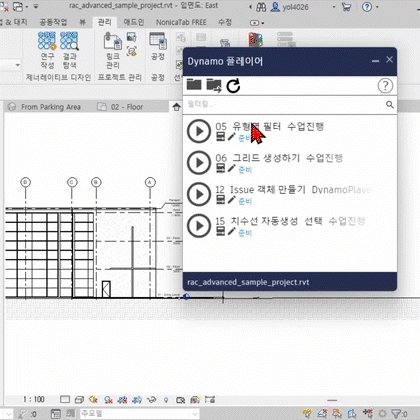Open 링크 관리 manage links
The height and width of the screenshot is (420, 420).
113,51
